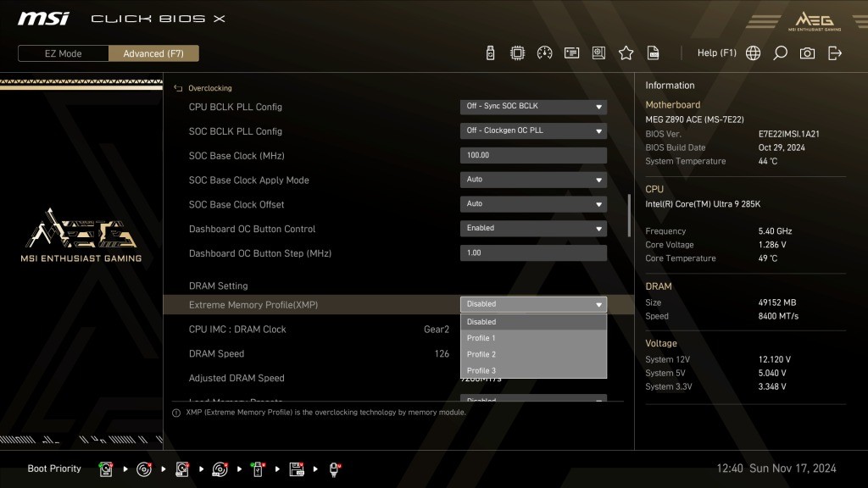Click the CPU chip icon in toolbar
868x488 pixels.
click(517, 53)
